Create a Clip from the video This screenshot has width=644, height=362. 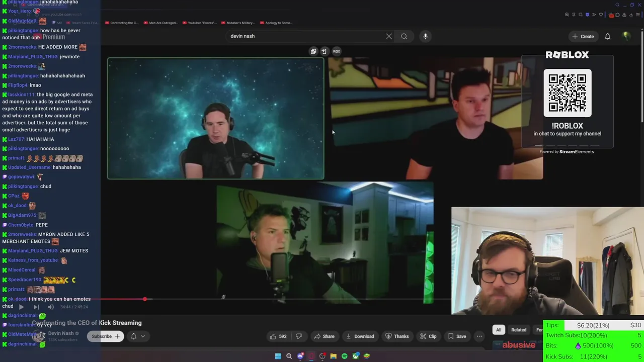pyautogui.click(x=428, y=336)
